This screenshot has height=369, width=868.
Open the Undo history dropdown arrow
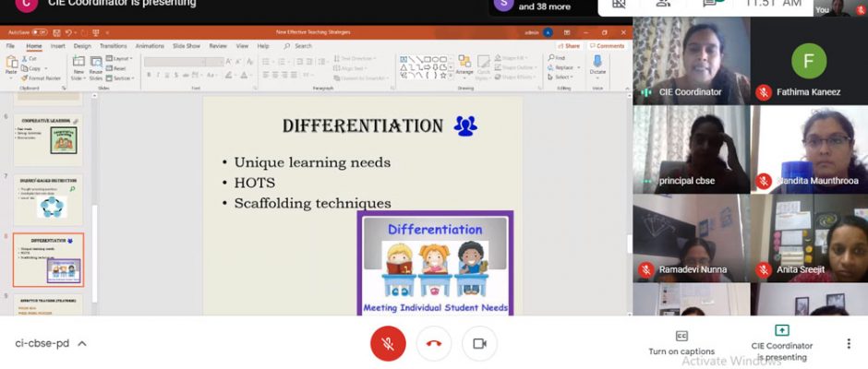[76, 32]
